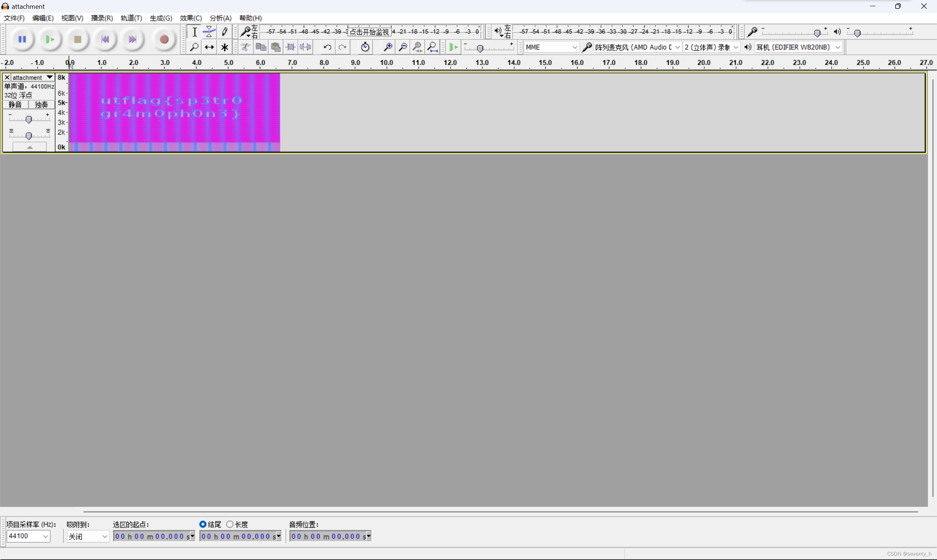Open the 效果(C) menu
The height and width of the screenshot is (560, 937).
(191, 18)
